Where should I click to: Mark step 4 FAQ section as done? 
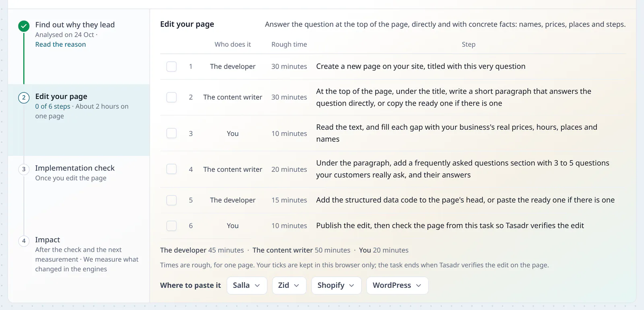[171, 169]
